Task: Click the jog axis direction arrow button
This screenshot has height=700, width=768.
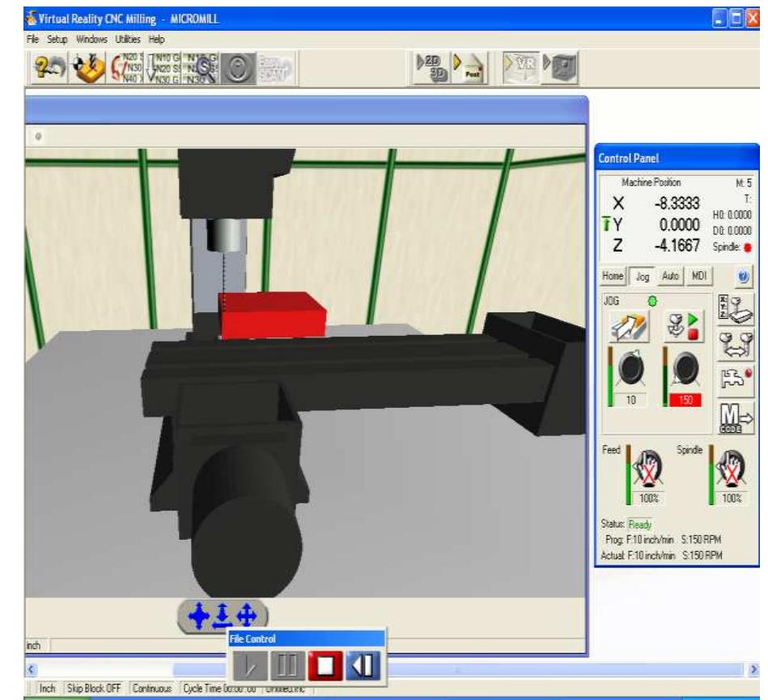Action: 630,327
